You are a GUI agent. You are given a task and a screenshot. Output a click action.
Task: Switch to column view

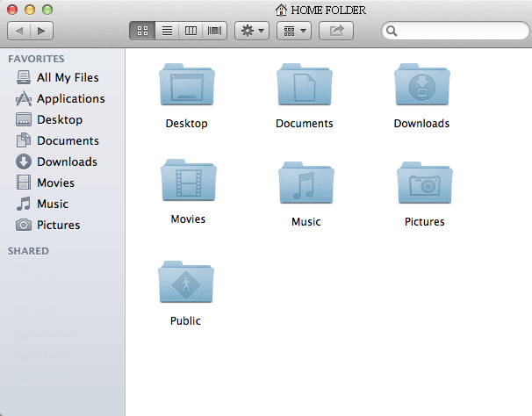tap(190, 31)
